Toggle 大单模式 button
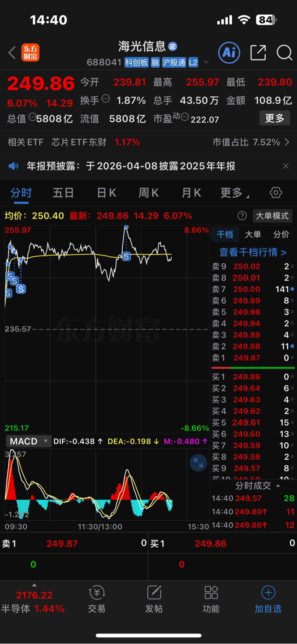 tap(272, 216)
